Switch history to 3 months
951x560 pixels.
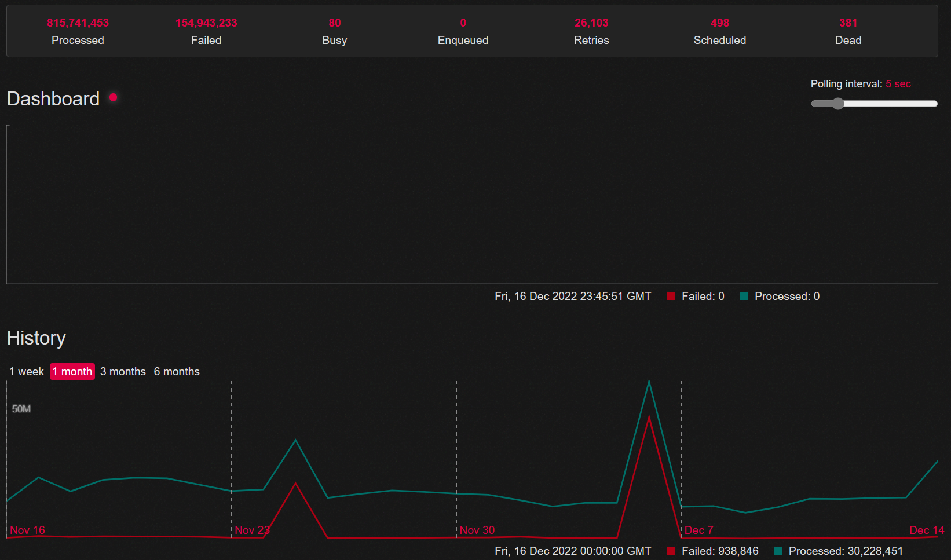123,372
